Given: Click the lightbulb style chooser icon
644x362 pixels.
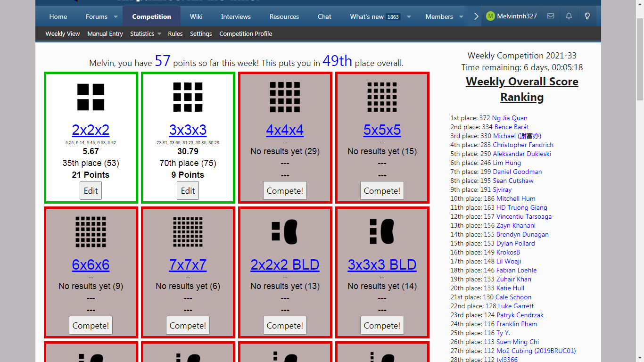Looking at the screenshot, I should [x=587, y=16].
